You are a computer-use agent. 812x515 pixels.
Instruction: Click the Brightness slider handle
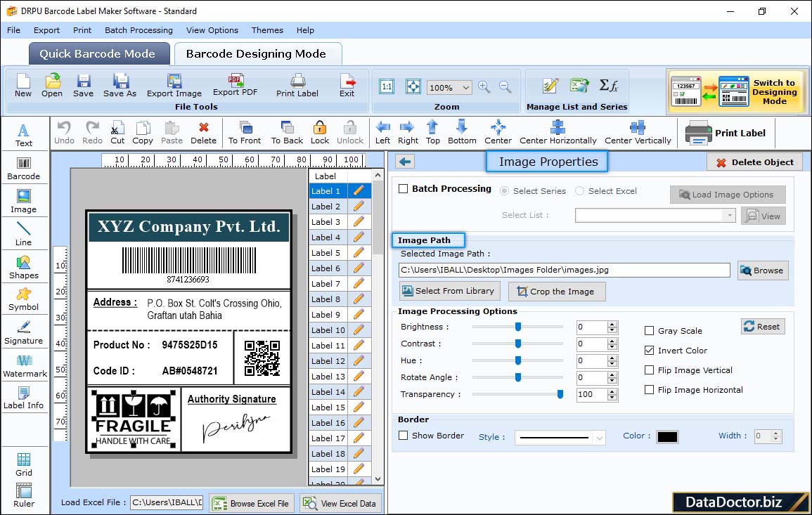click(518, 327)
